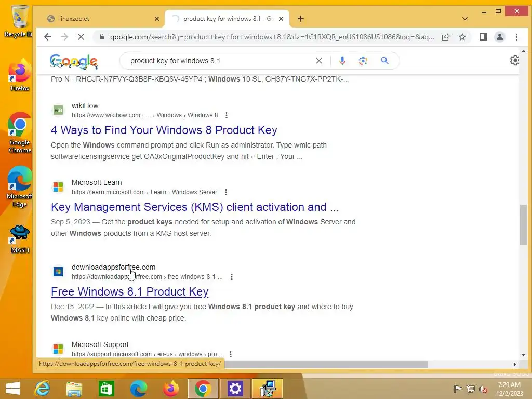Clear the Google search box with X

tap(319, 61)
